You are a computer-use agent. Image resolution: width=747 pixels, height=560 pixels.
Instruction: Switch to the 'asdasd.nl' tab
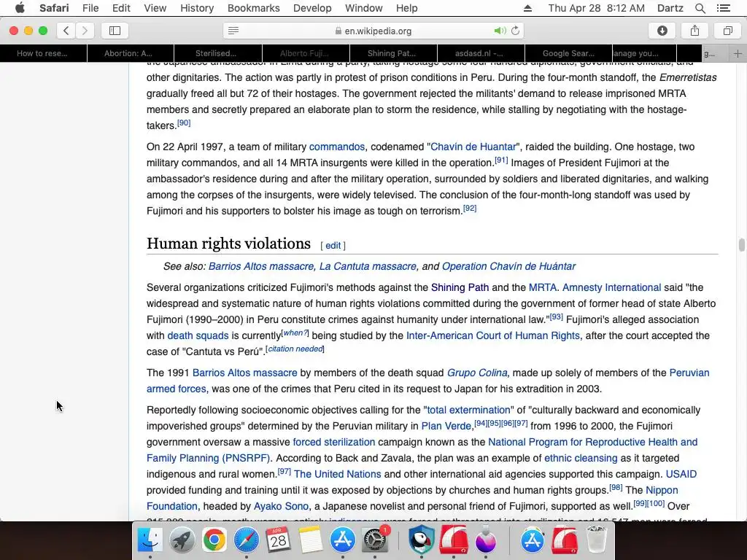click(481, 53)
